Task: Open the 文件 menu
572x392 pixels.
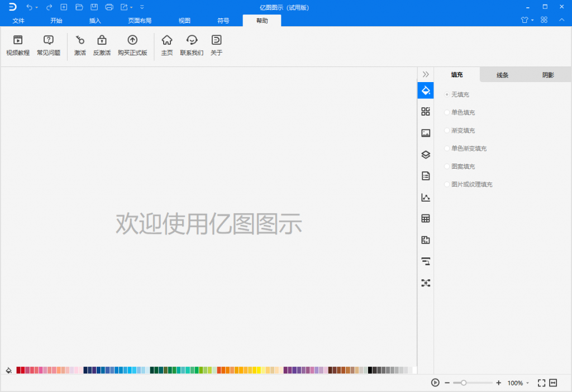Action: click(18, 21)
